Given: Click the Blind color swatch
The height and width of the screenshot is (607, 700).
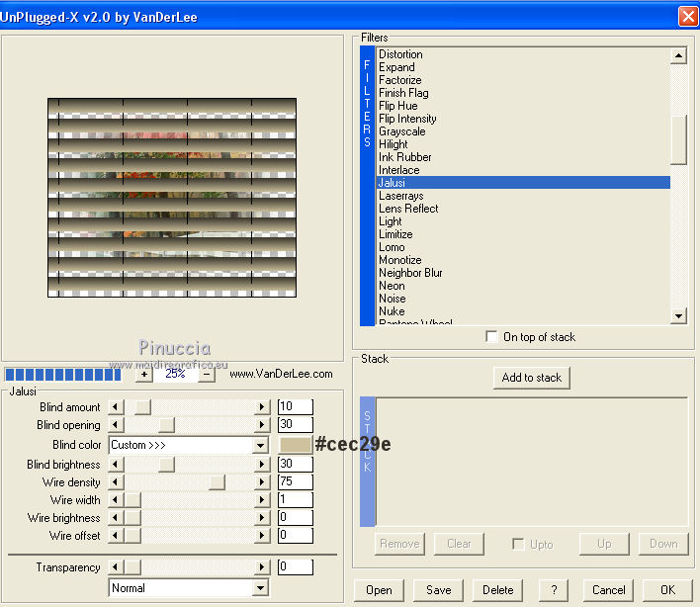Looking at the screenshot, I should tap(295, 445).
